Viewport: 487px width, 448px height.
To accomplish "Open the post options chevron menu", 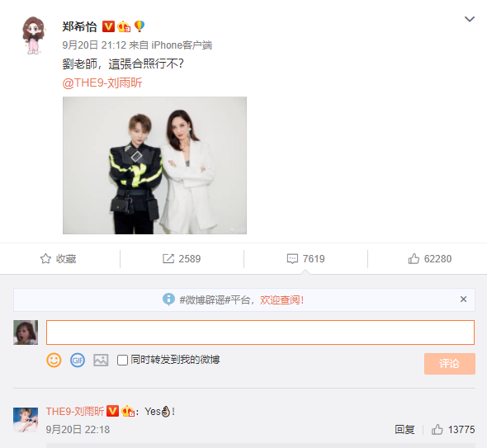I will (x=470, y=19).
